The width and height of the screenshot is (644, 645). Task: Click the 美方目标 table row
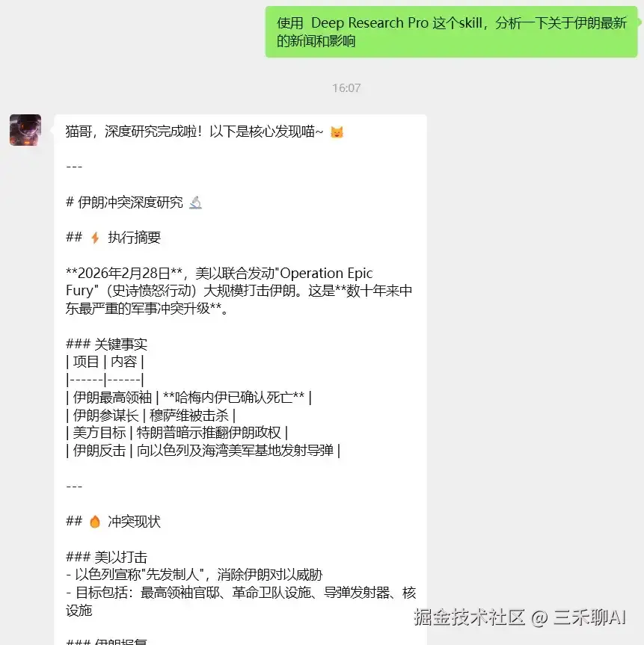click(x=177, y=433)
